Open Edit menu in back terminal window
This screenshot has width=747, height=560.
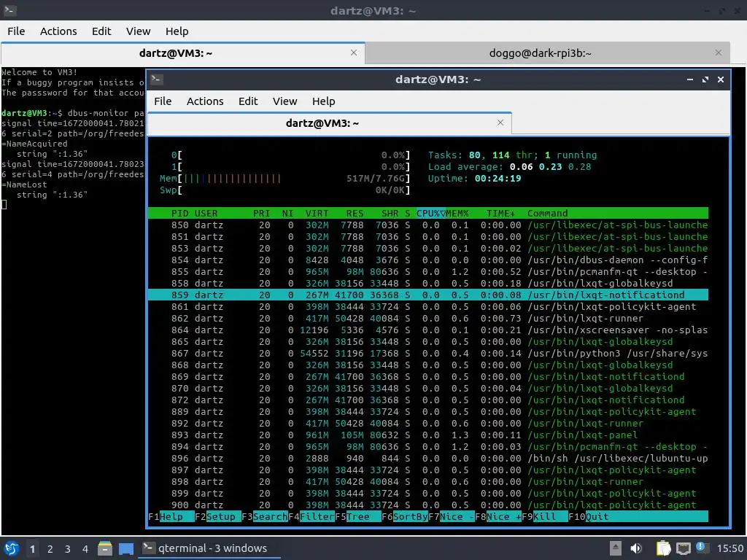tap(101, 31)
